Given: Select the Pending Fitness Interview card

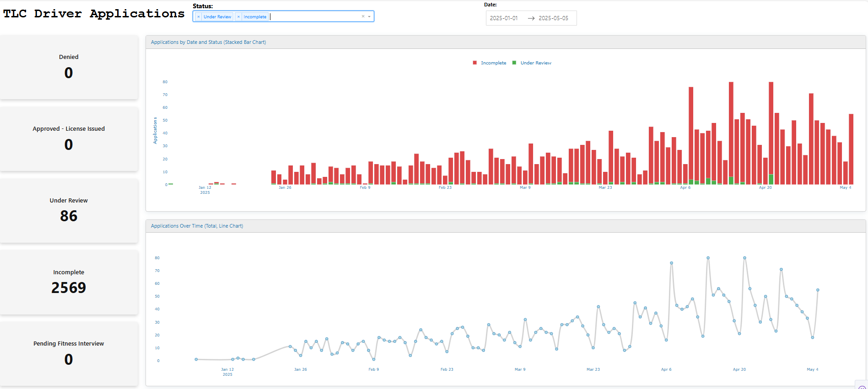Looking at the screenshot, I should point(69,354).
